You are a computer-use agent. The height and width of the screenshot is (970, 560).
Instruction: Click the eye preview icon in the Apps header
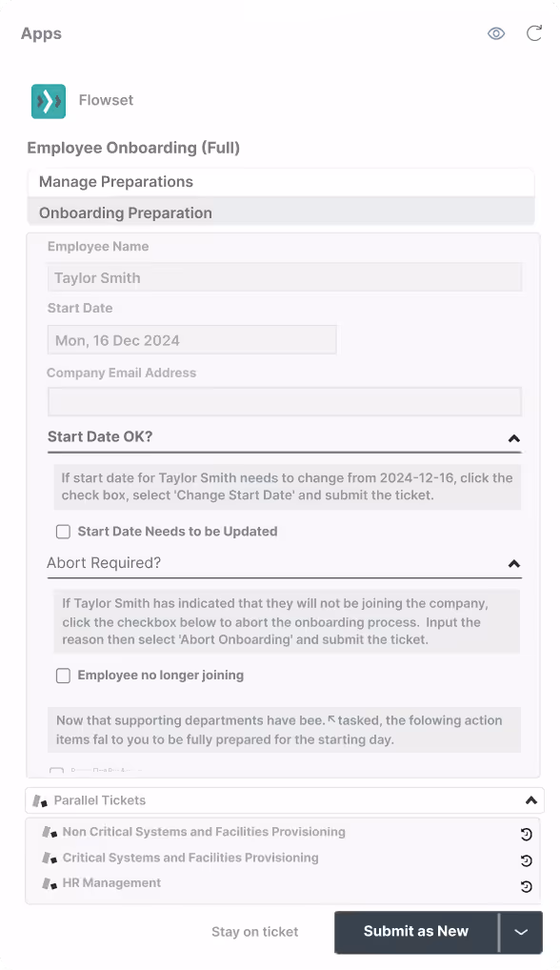click(x=495, y=32)
